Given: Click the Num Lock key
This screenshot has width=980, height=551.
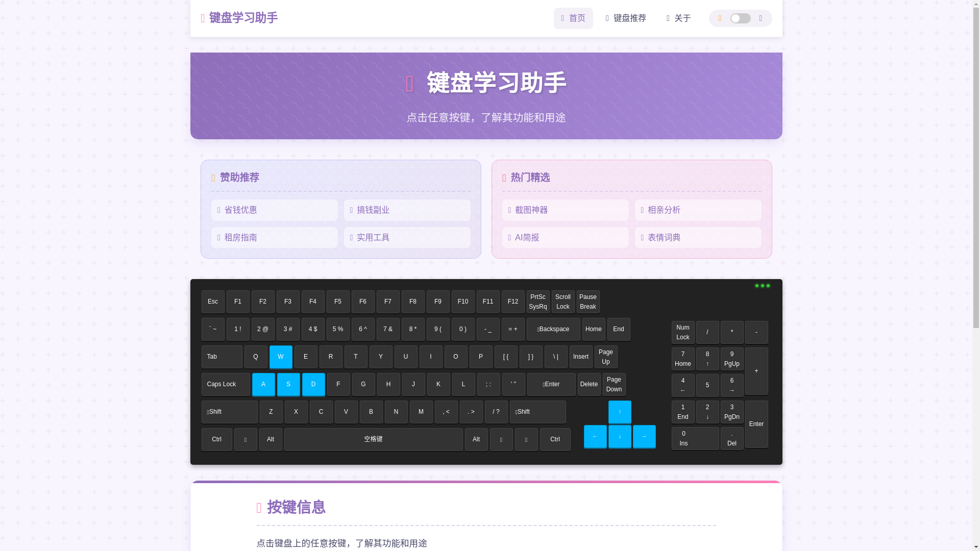Looking at the screenshot, I should [x=683, y=332].
